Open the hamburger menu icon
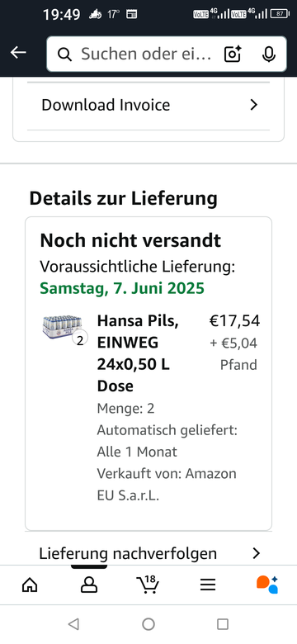Image resolution: width=297 pixels, height=644 pixels. pyautogui.click(x=208, y=585)
